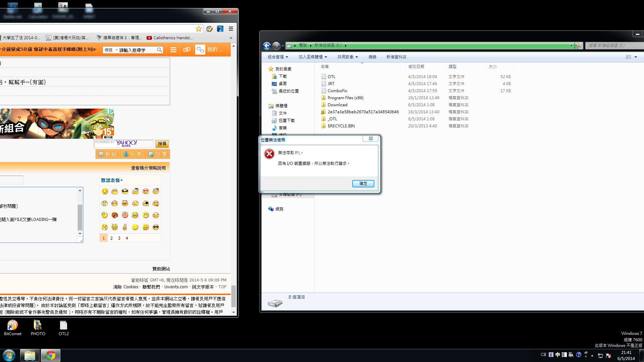Open 標題 search type dropdown

point(111,50)
